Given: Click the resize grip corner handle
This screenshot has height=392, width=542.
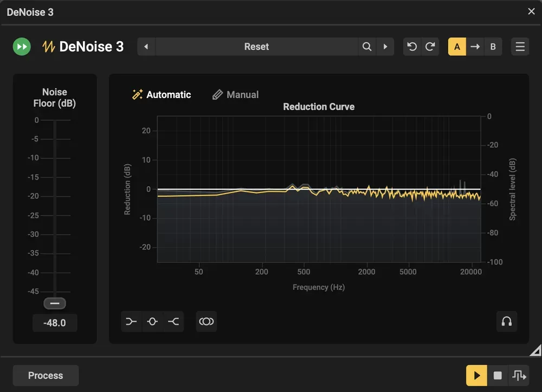Looking at the screenshot, I should click(x=536, y=350).
